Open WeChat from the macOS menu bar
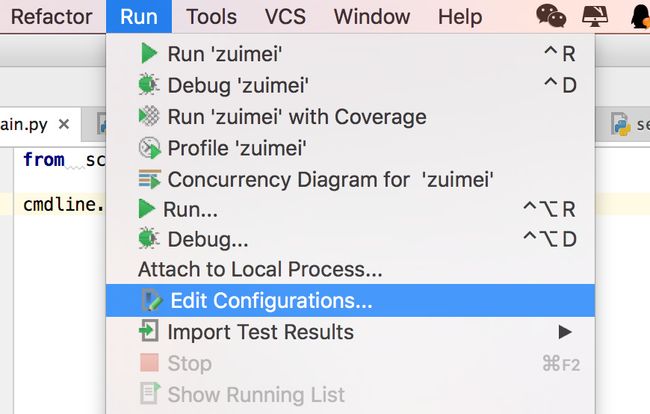This screenshot has height=414, width=650. coord(551,17)
